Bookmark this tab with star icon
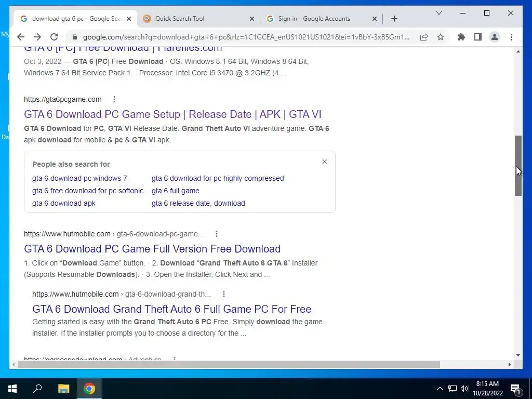The image size is (532, 399). 441,37
